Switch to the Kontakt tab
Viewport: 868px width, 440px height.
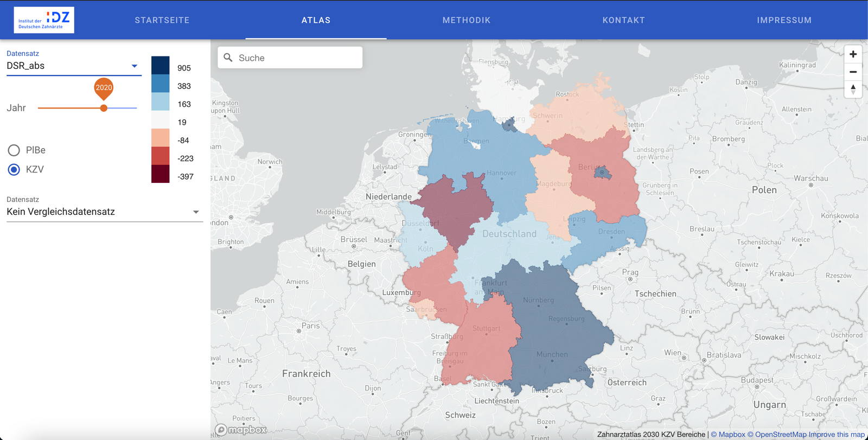623,20
